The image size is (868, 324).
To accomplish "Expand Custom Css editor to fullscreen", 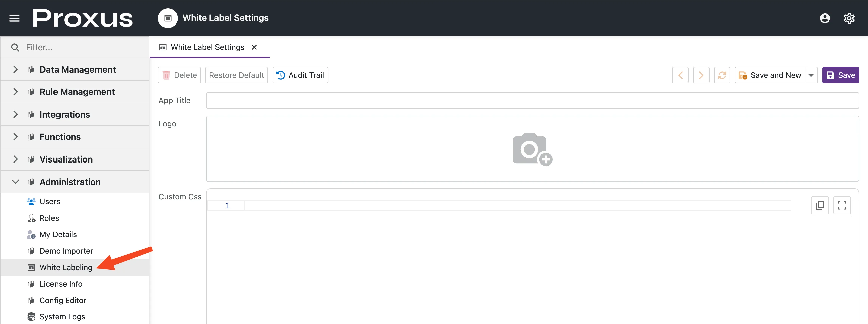I will point(842,205).
